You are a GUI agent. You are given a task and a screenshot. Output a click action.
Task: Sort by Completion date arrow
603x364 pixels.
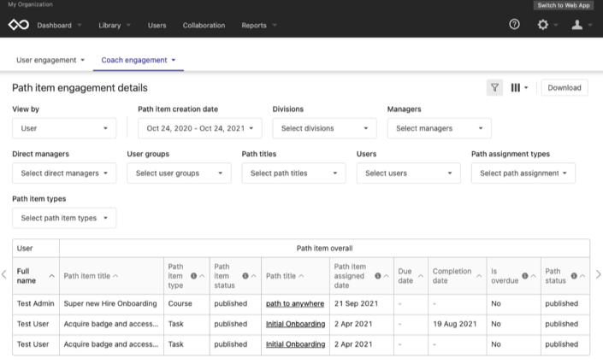(479, 276)
